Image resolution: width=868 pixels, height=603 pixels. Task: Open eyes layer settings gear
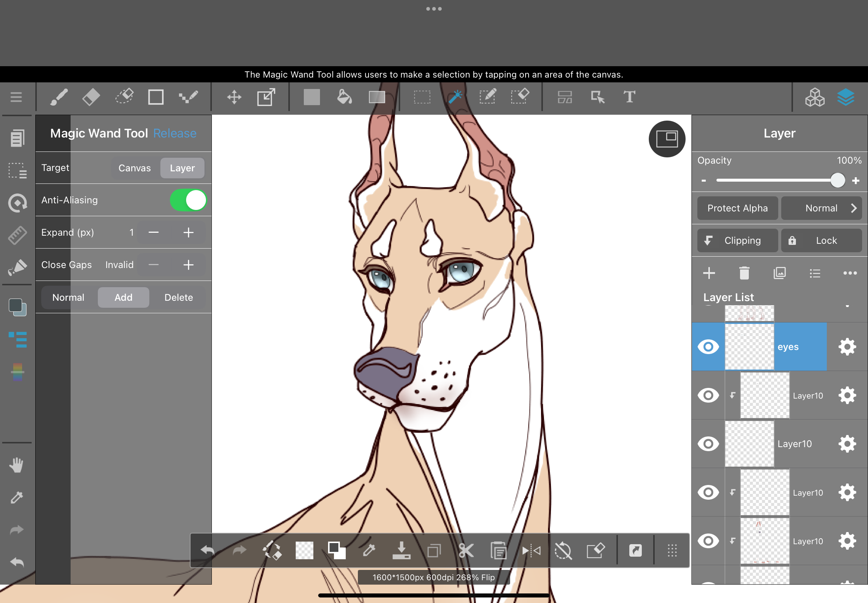[847, 346]
